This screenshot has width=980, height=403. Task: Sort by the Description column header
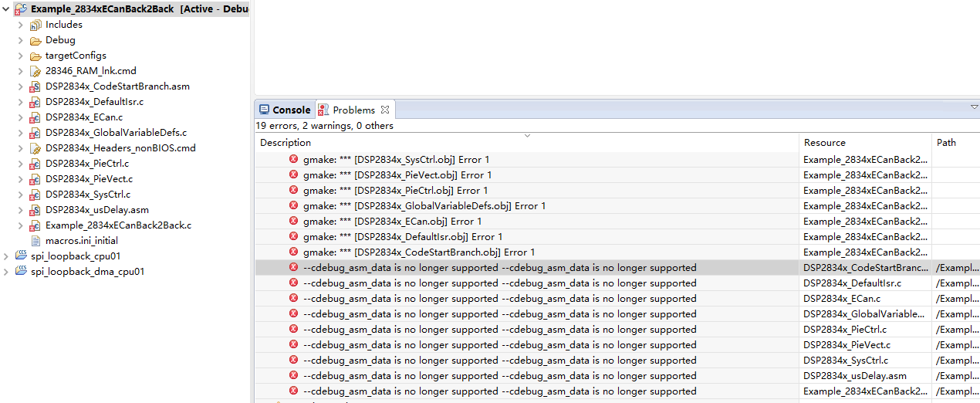pos(527,143)
